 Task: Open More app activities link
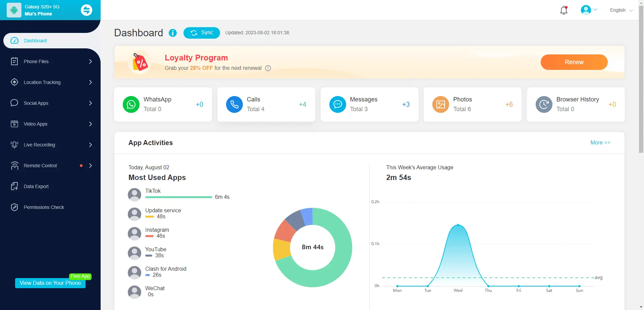click(600, 143)
